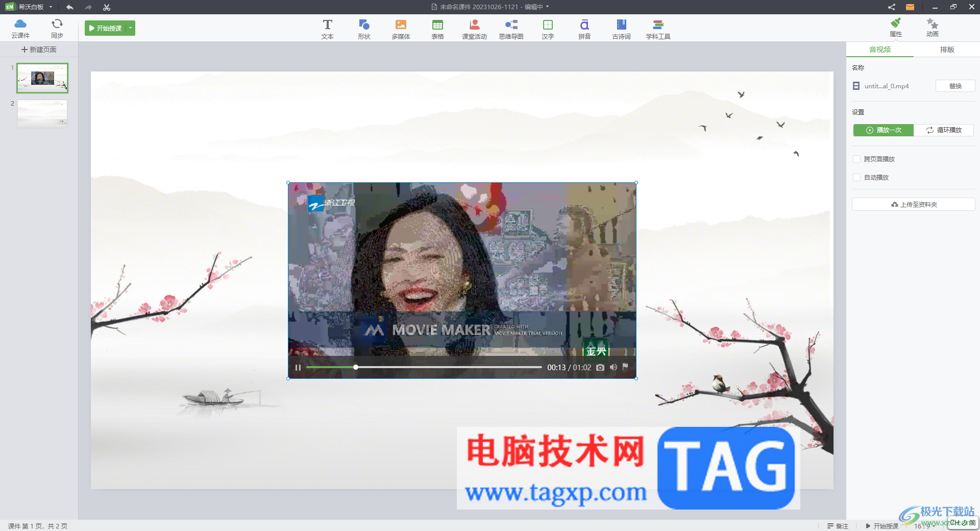The image size is (980, 531).
Task: Open the document title dropdown
Action: pos(548,7)
